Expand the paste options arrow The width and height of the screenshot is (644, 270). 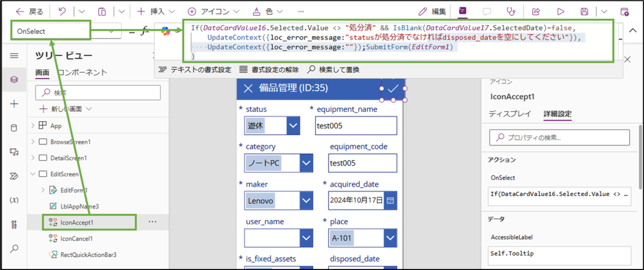tap(121, 11)
